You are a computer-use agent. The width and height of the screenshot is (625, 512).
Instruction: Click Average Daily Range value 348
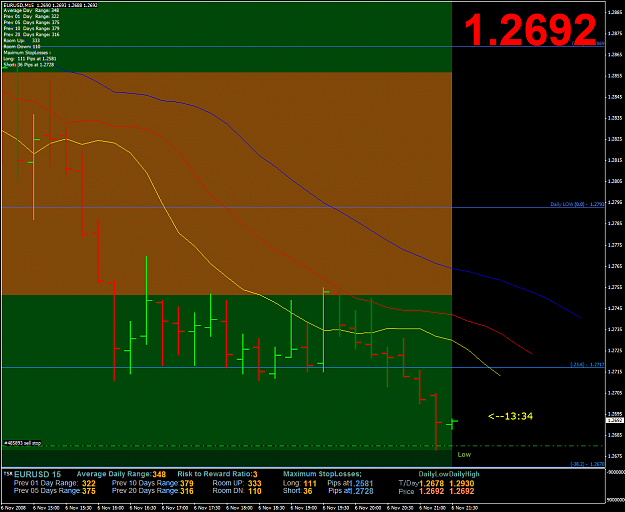pyautogui.click(x=159, y=474)
